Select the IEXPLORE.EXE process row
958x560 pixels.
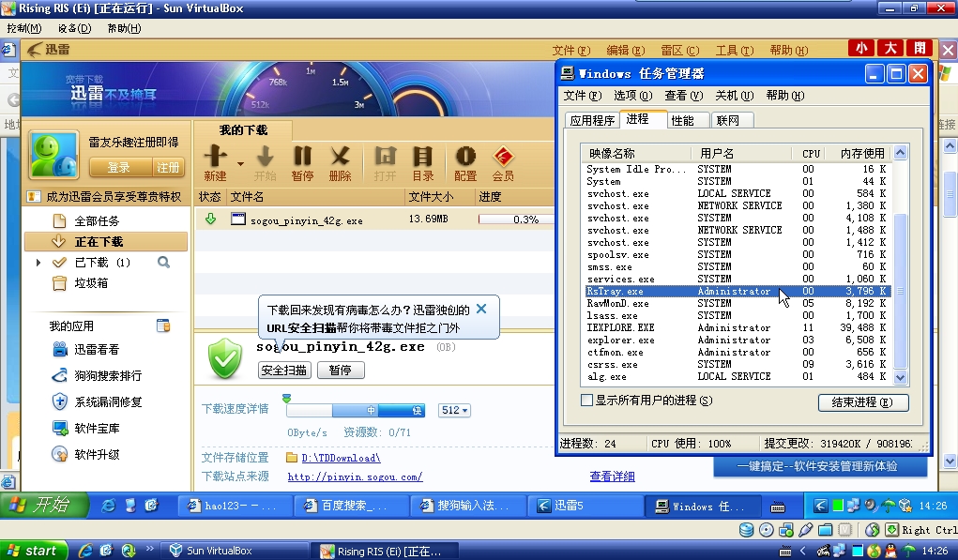(x=737, y=328)
